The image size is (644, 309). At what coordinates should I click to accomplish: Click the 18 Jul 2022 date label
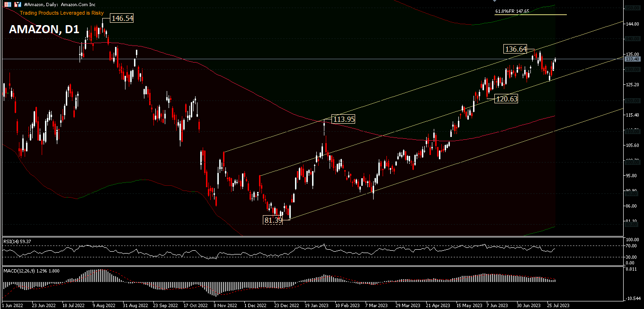click(x=73, y=306)
